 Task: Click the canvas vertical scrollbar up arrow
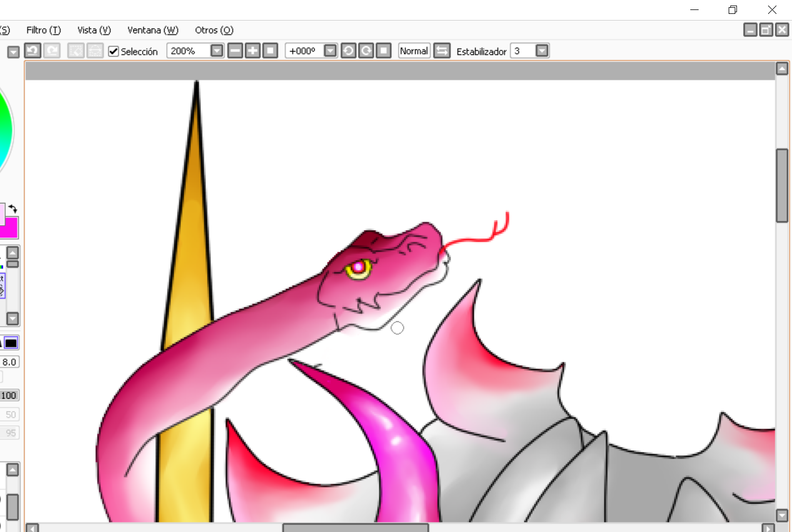coord(782,68)
